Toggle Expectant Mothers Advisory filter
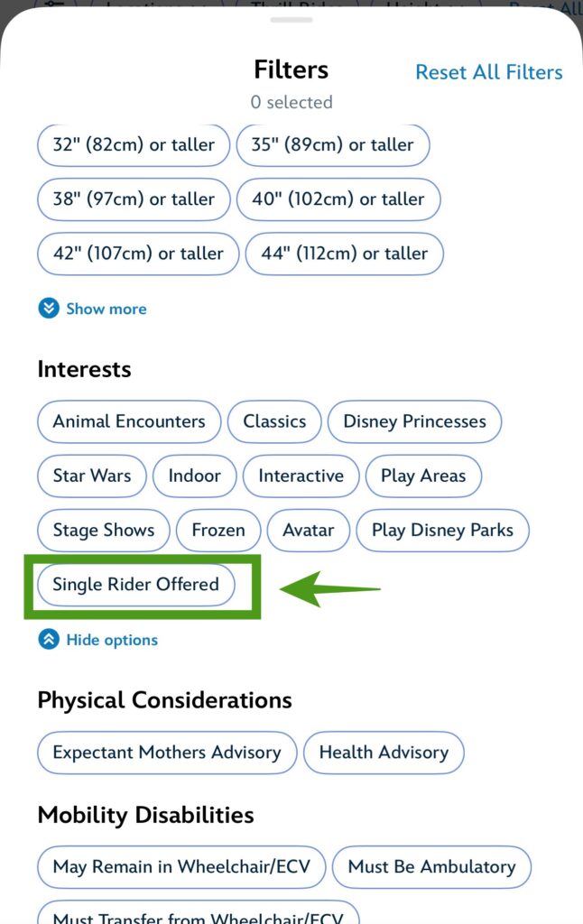 (x=167, y=753)
